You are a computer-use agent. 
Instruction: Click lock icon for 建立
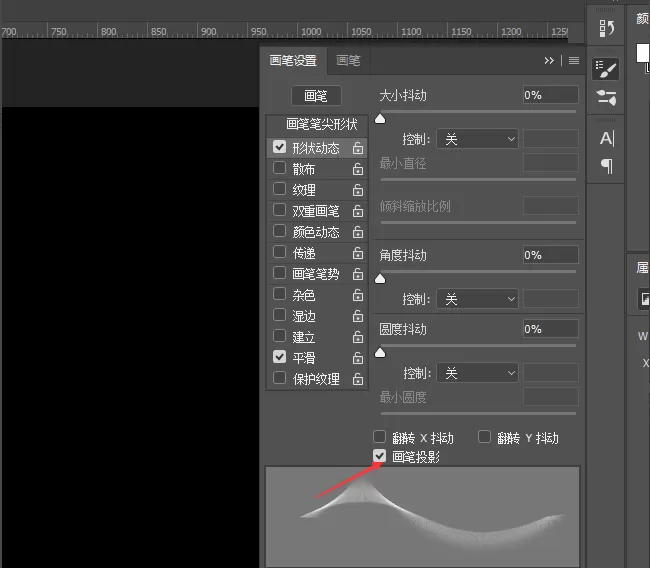point(358,337)
